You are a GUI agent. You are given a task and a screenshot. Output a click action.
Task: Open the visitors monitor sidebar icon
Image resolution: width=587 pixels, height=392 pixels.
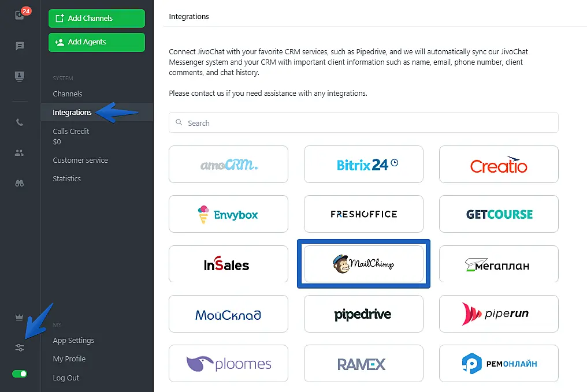[20, 76]
